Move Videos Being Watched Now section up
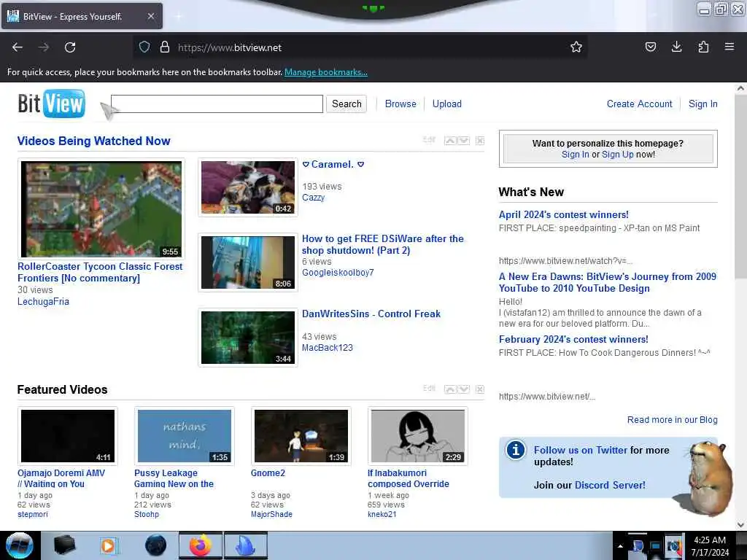747x560 pixels. click(449, 141)
